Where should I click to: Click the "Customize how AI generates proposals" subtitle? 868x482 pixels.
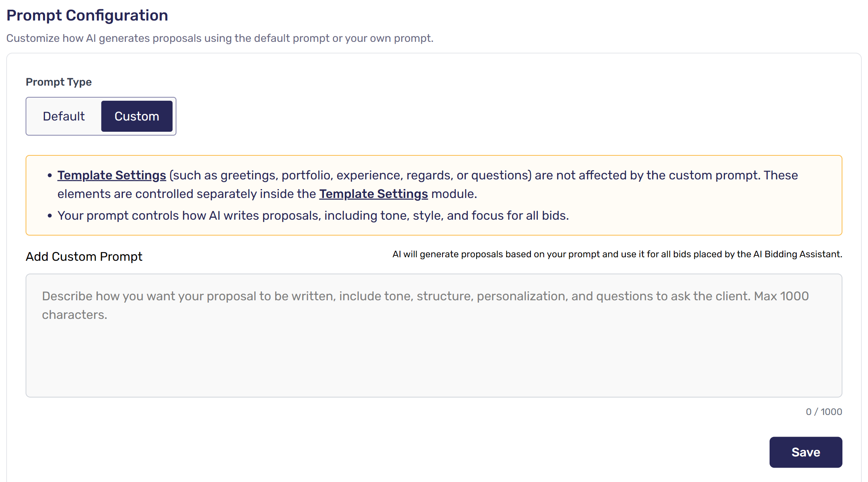pyautogui.click(x=220, y=38)
